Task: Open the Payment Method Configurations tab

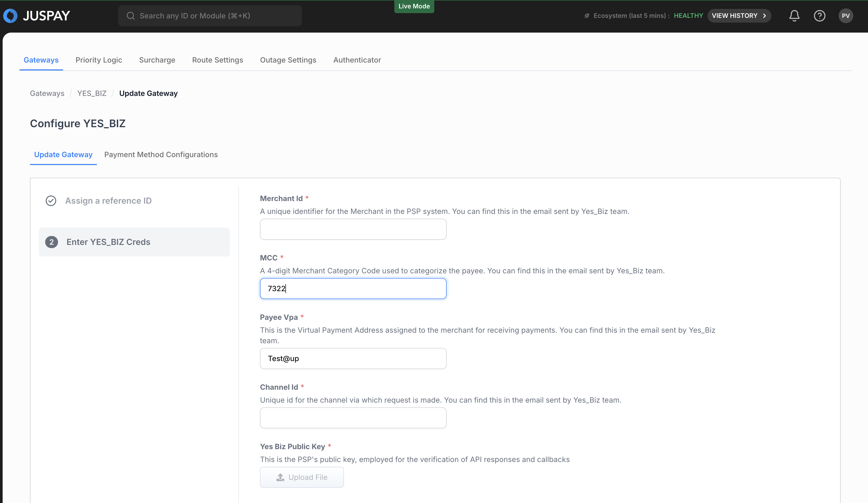Action: (x=161, y=155)
